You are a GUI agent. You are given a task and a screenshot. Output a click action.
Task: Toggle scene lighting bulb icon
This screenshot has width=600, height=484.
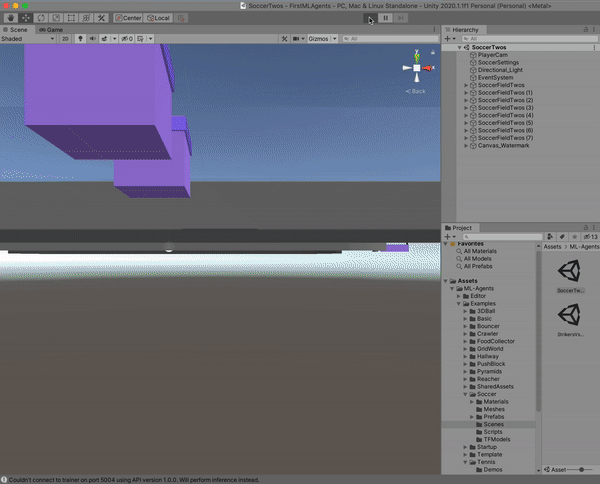pos(80,39)
